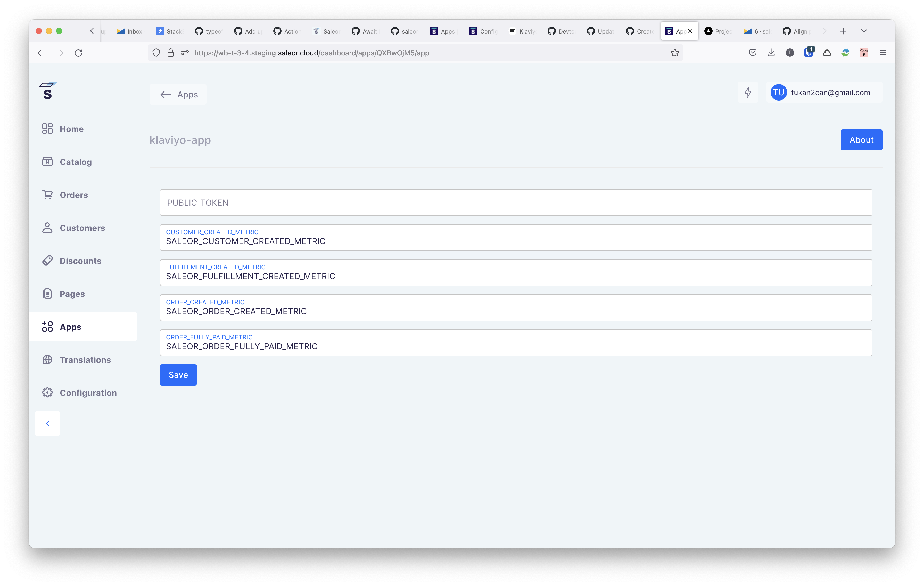Image resolution: width=924 pixels, height=586 pixels.
Task: Open the list of all browser tabs
Action: [864, 31]
